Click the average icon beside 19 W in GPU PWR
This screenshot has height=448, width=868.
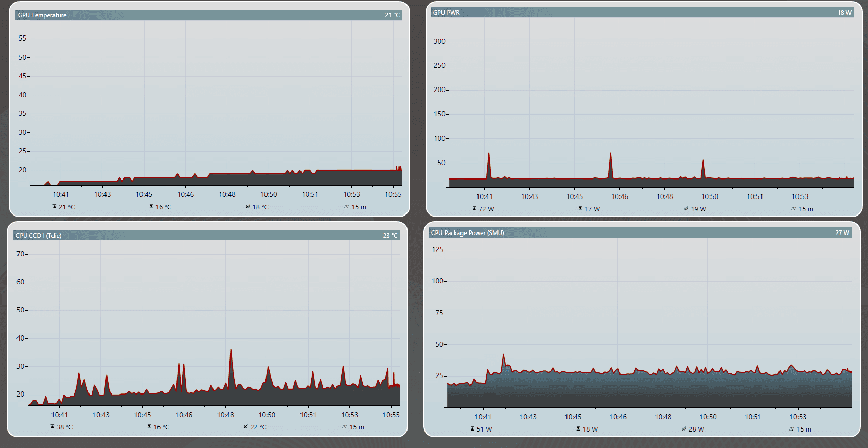point(686,209)
